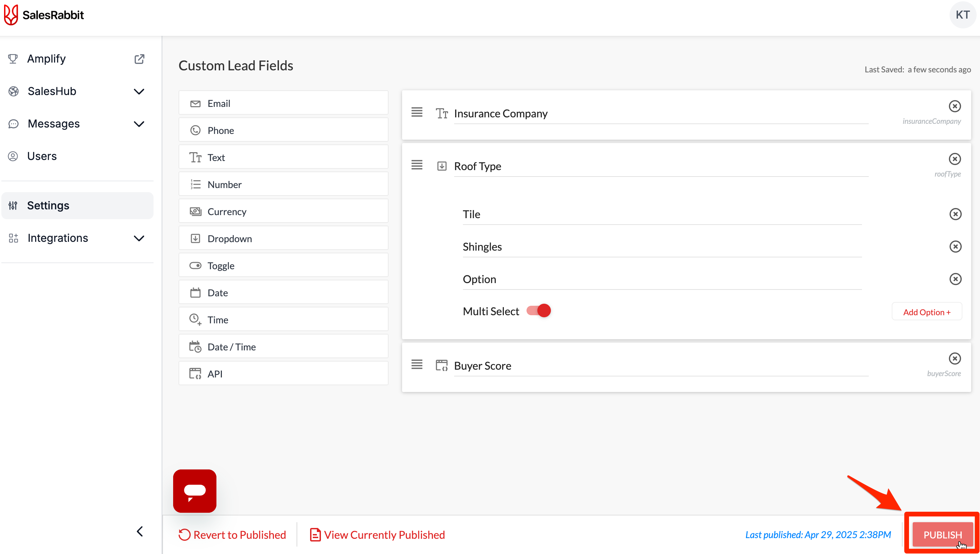The image size is (980, 554).
Task: Open Amplify in the sidebar
Action: coord(46,59)
